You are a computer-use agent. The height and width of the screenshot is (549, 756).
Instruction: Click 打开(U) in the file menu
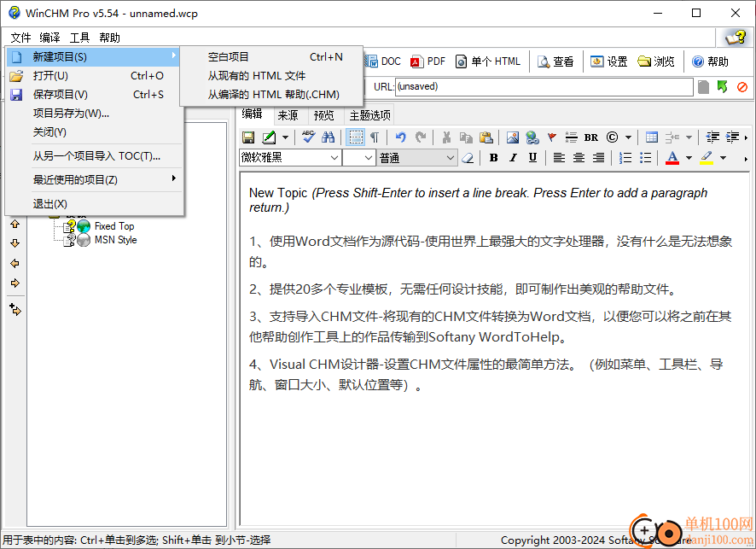tap(94, 76)
